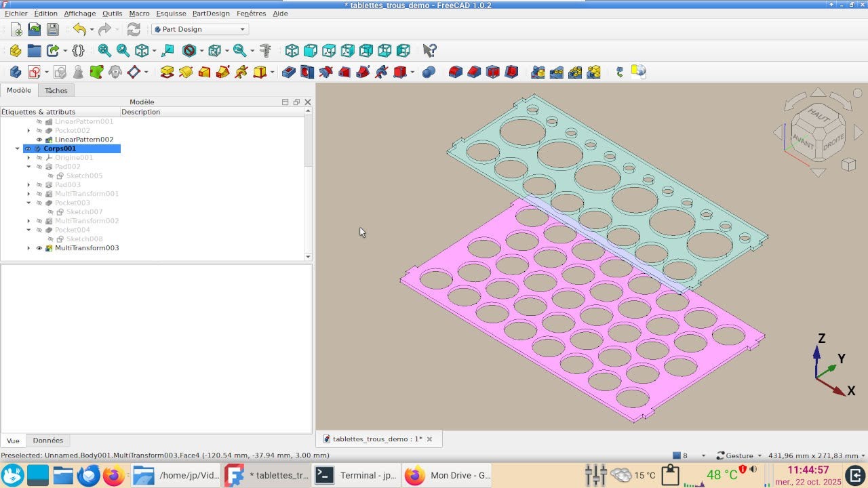
Task: Toggle visibility of MultiTransform003
Action: click(39, 248)
